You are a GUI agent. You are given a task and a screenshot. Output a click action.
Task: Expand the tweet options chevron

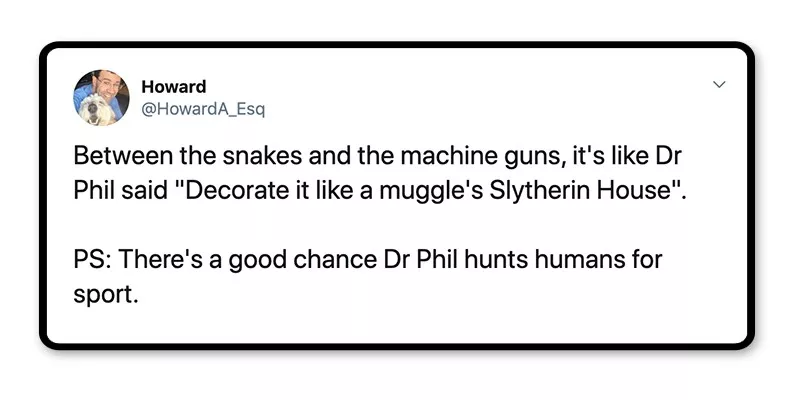tap(718, 86)
